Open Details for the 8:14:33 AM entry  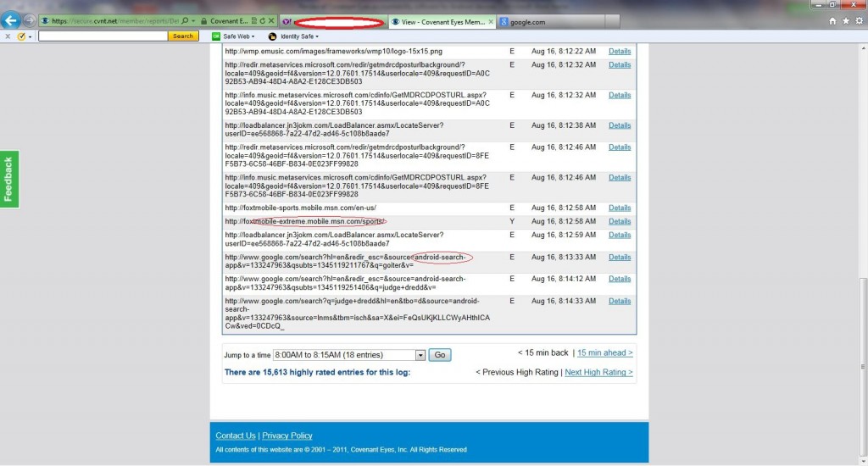(620, 301)
